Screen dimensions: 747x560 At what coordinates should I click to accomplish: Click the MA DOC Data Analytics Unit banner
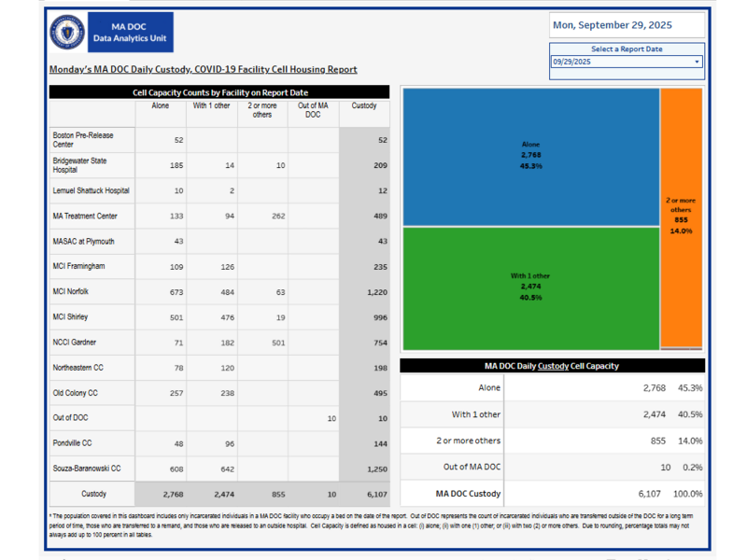tap(129, 33)
